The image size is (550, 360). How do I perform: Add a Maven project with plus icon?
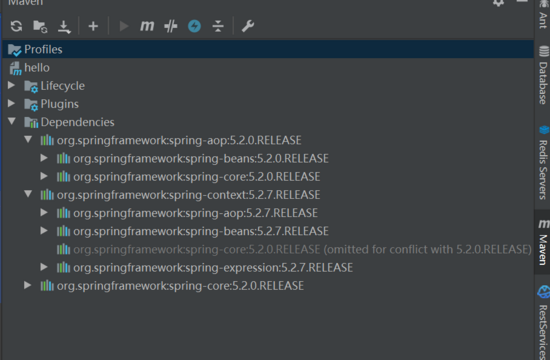93,26
